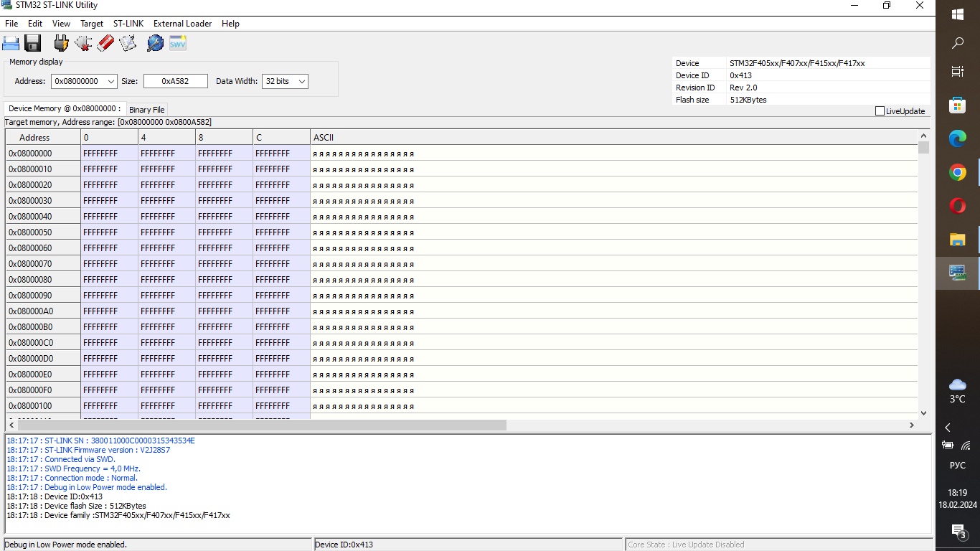Click the horizontal scrollbar right arrow

(x=912, y=425)
